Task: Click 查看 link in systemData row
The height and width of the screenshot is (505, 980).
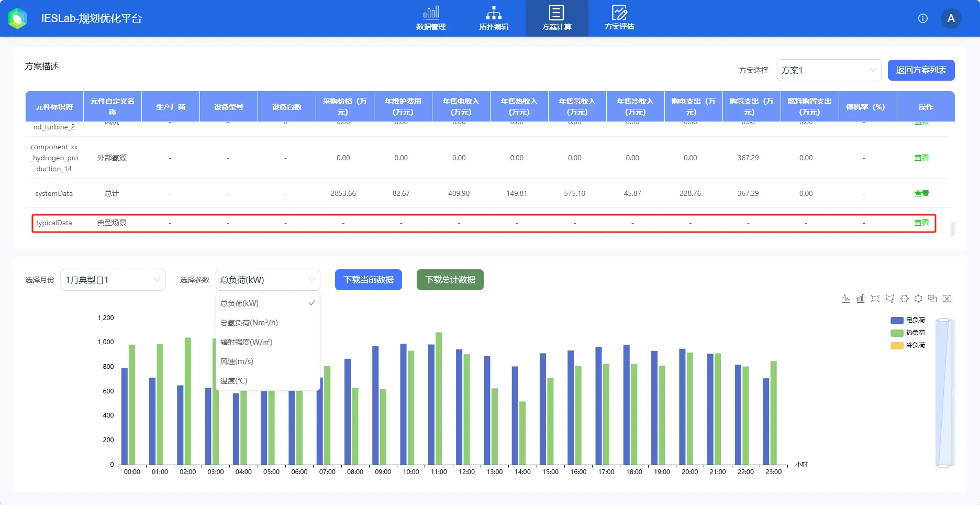Action: (921, 193)
